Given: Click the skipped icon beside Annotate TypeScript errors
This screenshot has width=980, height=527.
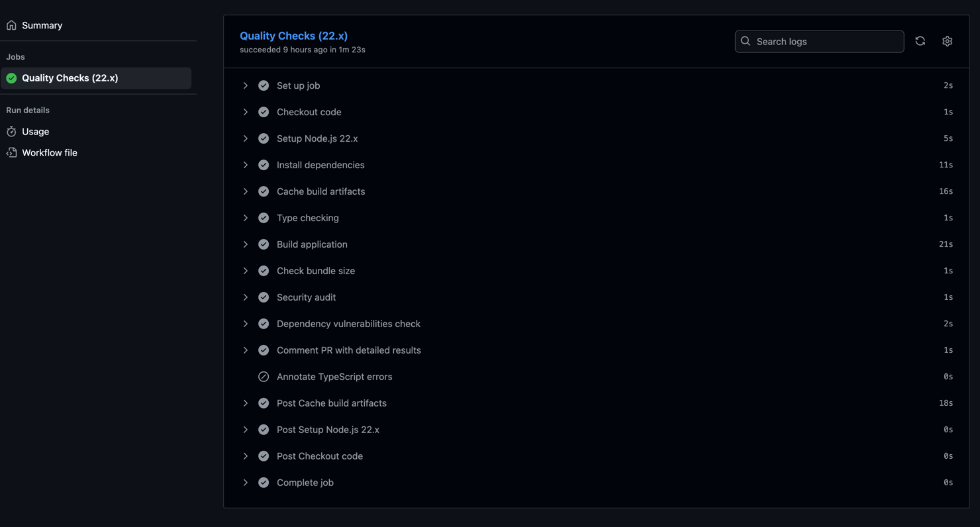Looking at the screenshot, I should click(264, 377).
